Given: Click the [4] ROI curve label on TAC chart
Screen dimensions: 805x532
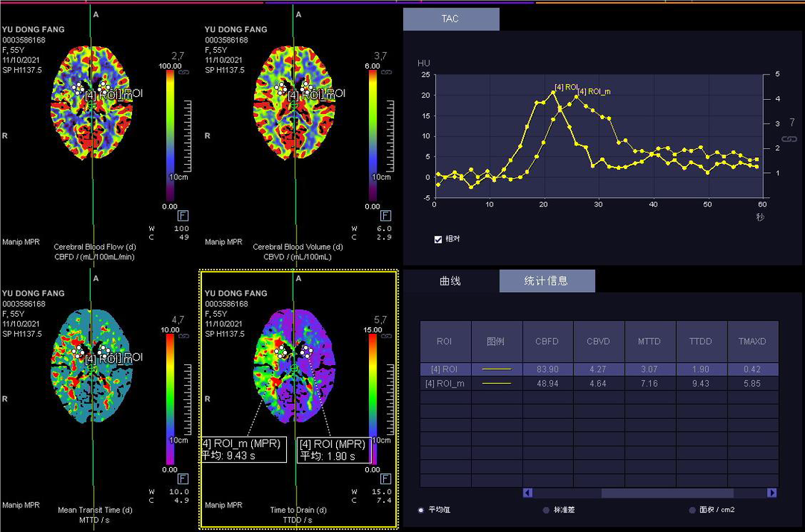Looking at the screenshot, I should click(x=566, y=87).
